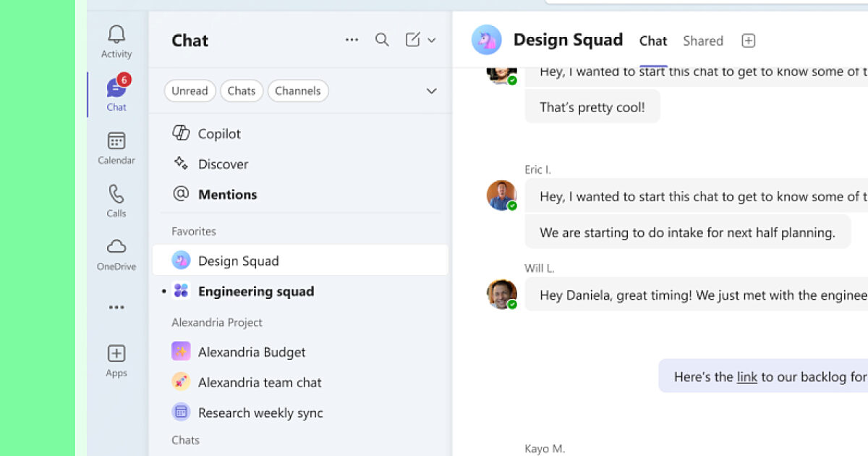Click the "That's pretty cool!" message

click(592, 107)
